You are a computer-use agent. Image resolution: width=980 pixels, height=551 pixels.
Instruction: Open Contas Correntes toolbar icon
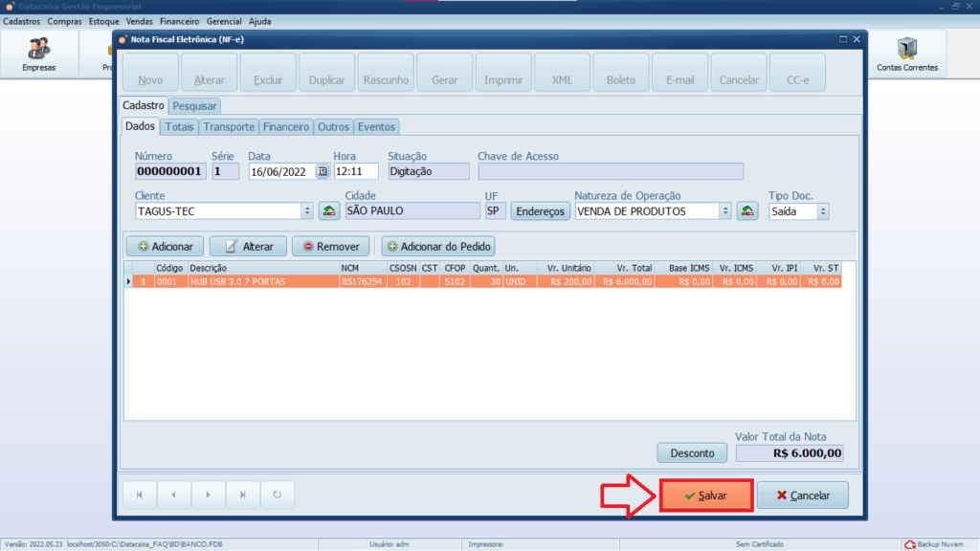pyautogui.click(x=906, y=54)
